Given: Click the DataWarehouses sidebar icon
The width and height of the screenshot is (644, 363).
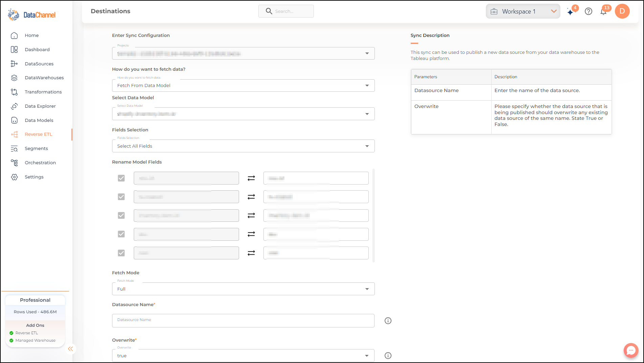Looking at the screenshot, I should click(14, 78).
